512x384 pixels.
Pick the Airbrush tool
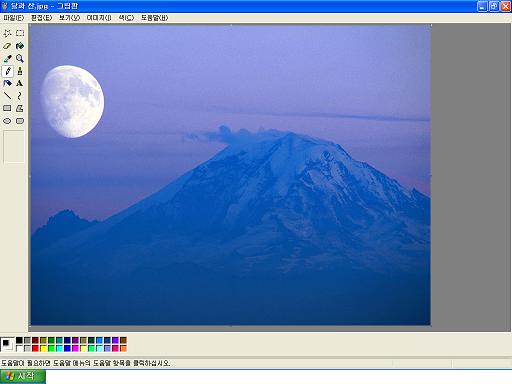tap(7, 83)
